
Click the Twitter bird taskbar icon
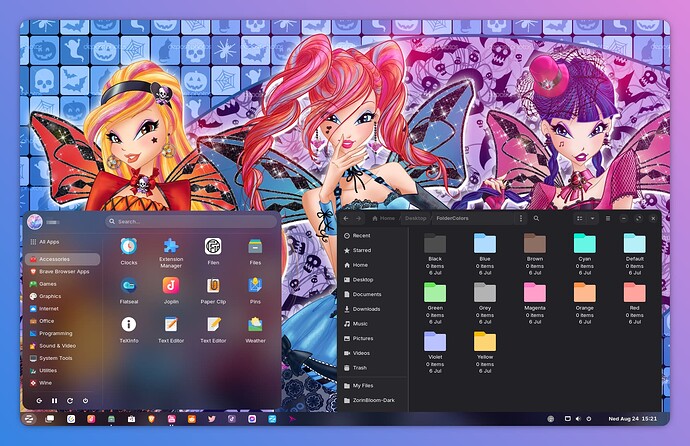coord(212,419)
